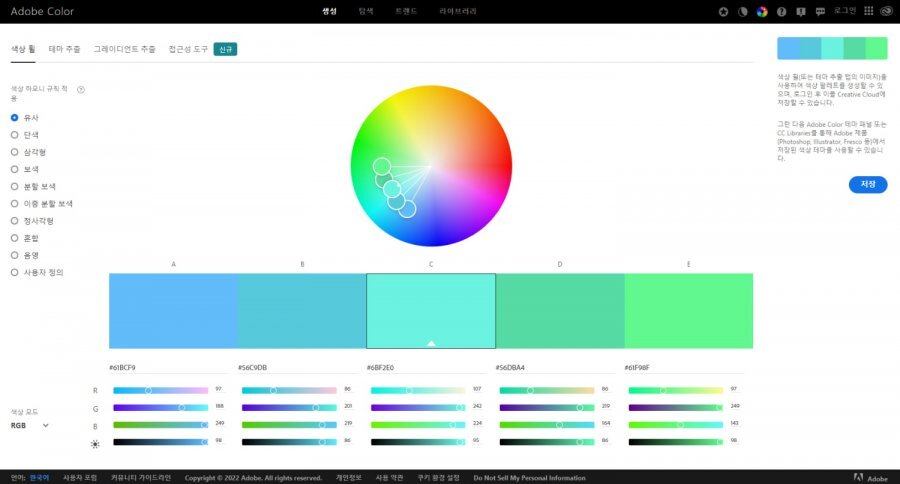This screenshot has height=484, width=900.
Task: Open the 라이브러리 menu in the header
Action: click(458, 11)
